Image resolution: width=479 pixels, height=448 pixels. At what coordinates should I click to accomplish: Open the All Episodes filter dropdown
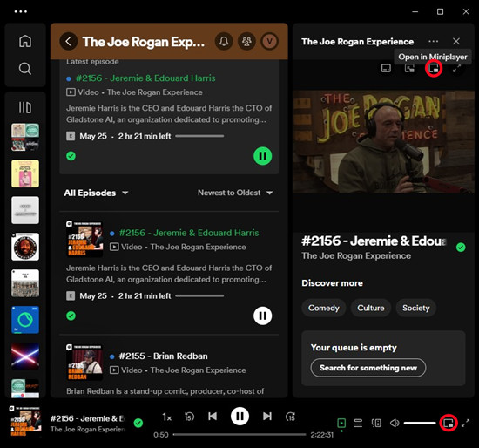[x=96, y=193]
